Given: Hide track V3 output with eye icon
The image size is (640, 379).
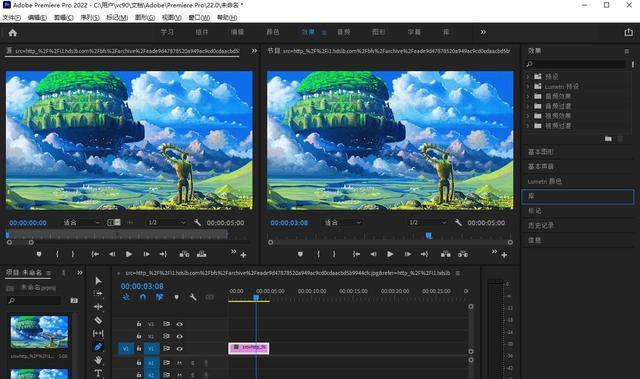Looking at the screenshot, I should click(x=179, y=324).
